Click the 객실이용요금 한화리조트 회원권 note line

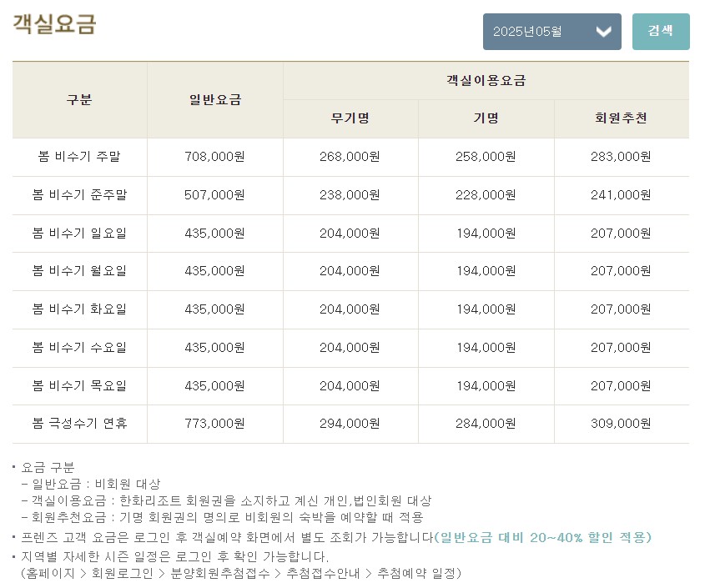click(226, 501)
